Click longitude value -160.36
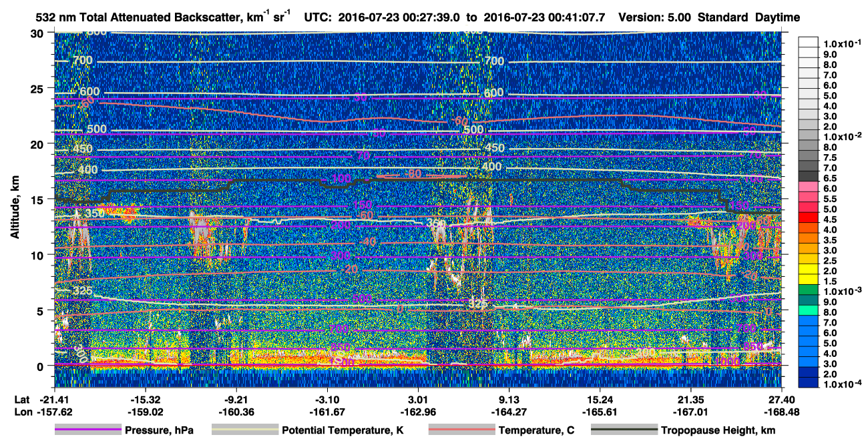 (x=236, y=412)
